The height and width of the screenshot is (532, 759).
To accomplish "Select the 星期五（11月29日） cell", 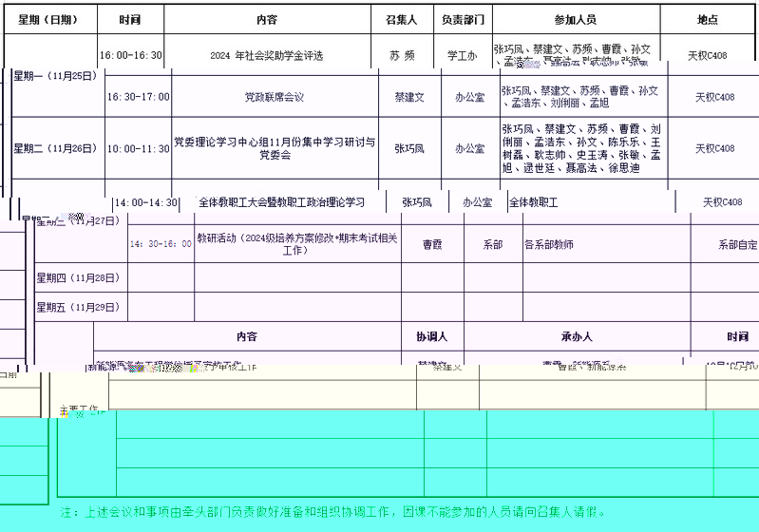I will pyautogui.click(x=81, y=307).
